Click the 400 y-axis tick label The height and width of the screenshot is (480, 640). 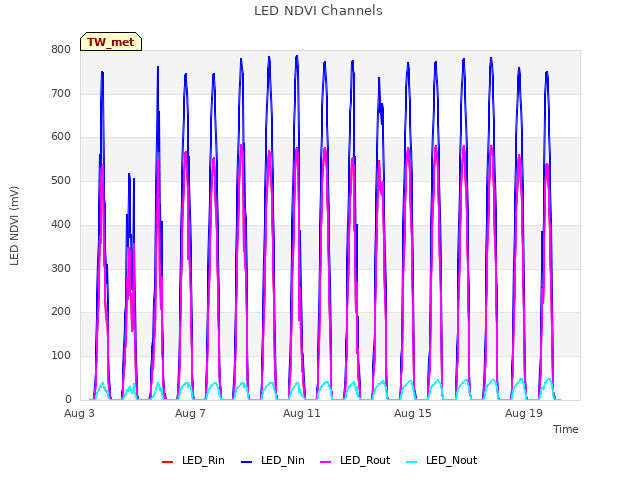[x=61, y=224]
